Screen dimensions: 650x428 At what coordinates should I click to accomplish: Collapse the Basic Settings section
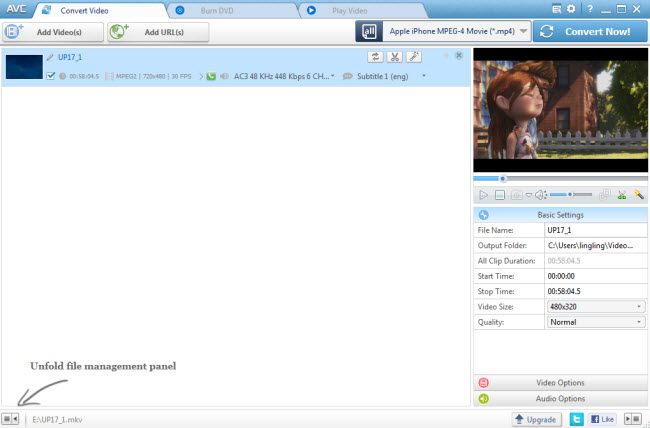[x=560, y=215]
